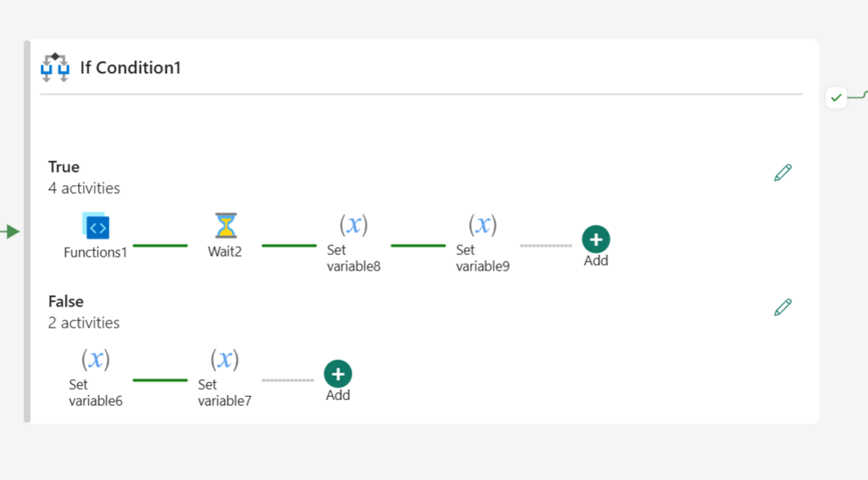This screenshot has width=868, height=480.
Task: Click connector between Functions1 and Wait2
Action: [160, 245]
